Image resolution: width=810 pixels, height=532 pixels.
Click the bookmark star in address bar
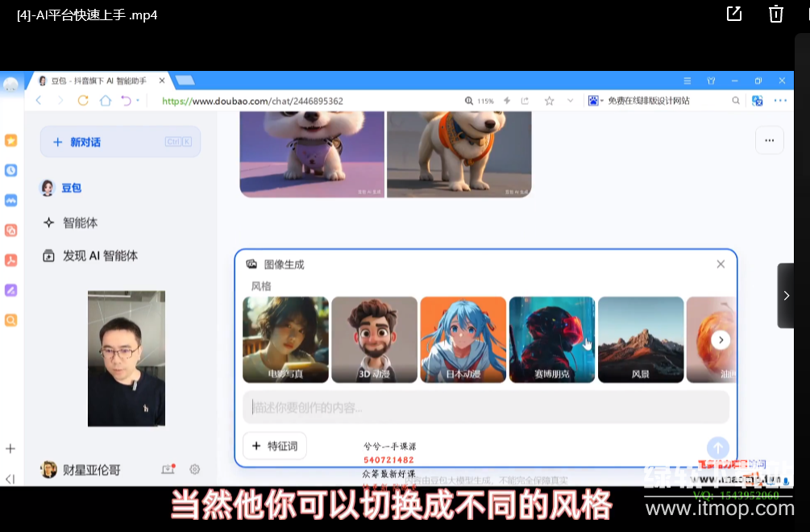pyautogui.click(x=549, y=101)
